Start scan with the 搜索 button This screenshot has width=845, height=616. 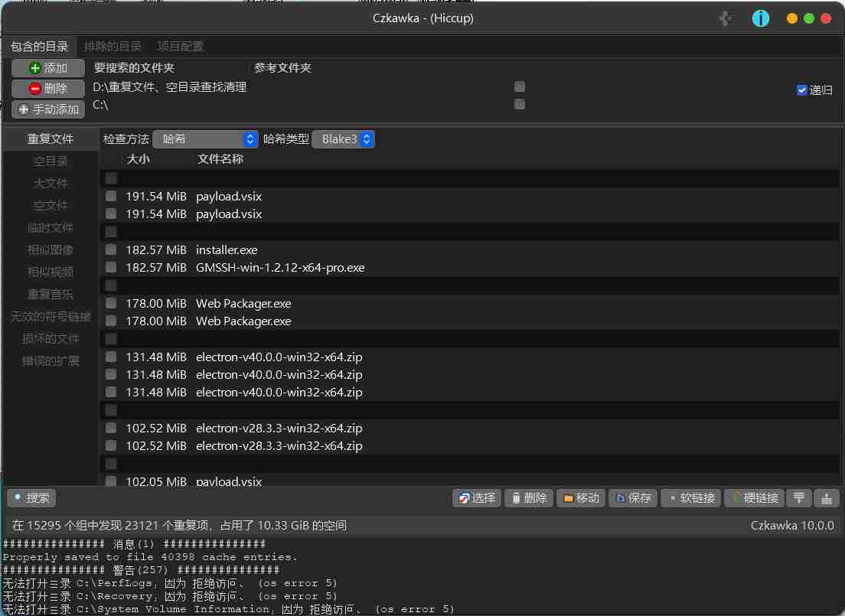[31, 498]
